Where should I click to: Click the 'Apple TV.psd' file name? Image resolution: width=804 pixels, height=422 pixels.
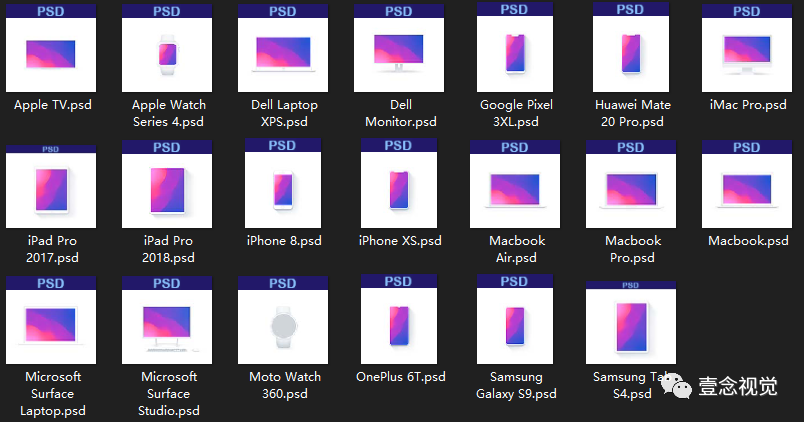53,105
